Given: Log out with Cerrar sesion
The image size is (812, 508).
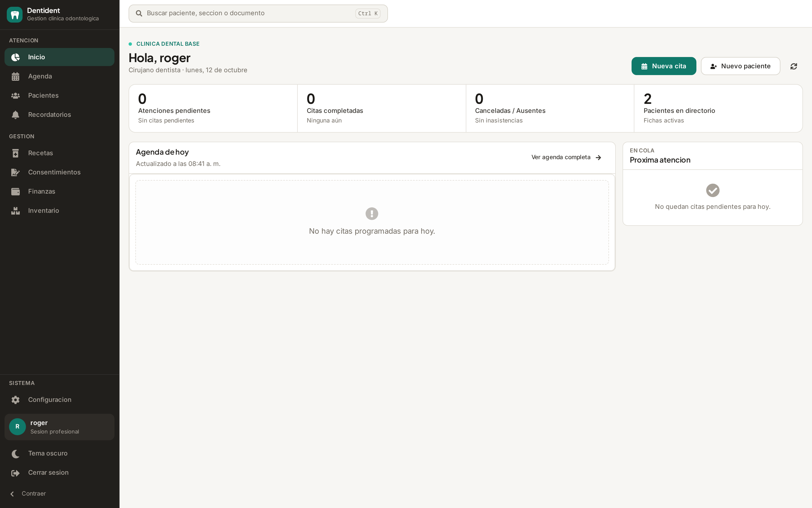Looking at the screenshot, I should click(x=59, y=473).
